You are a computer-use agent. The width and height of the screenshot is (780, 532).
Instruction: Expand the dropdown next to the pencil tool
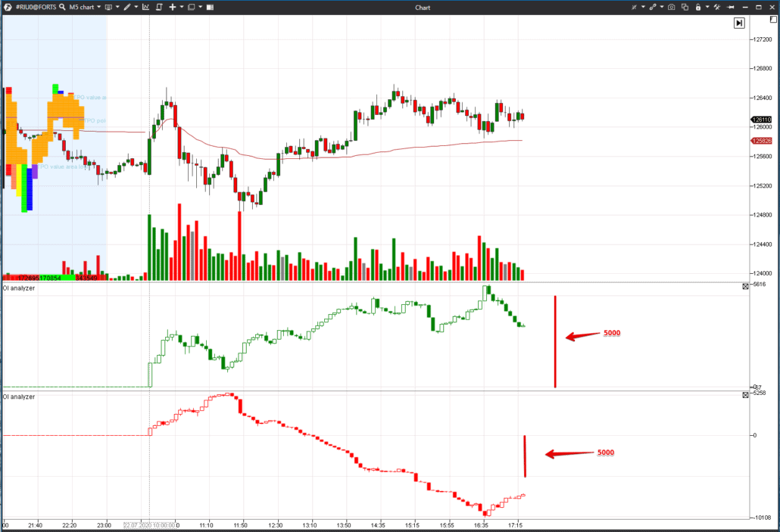point(136,8)
